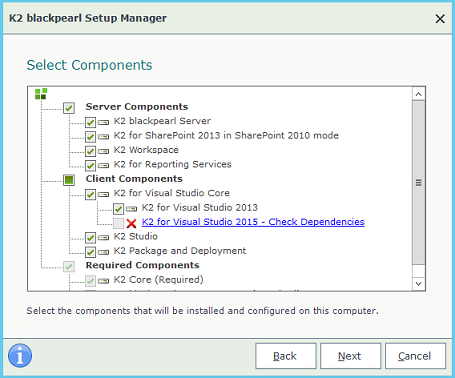Click the drive icon beside K2 for Visual Studio Core
The image size is (455, 378).
click(x=103, y=194)
